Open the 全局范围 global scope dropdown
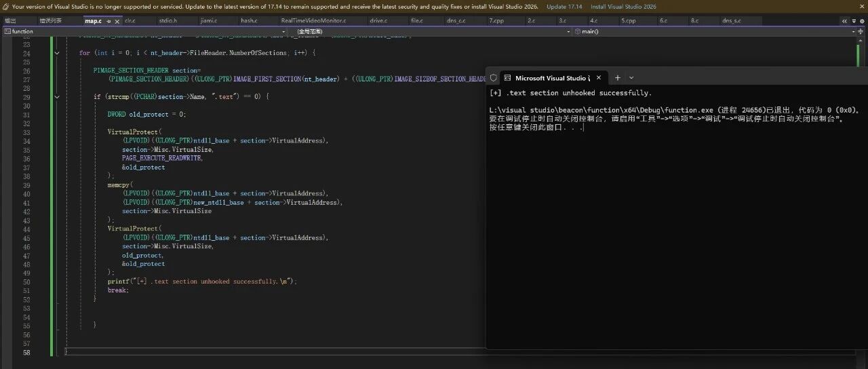 pyautogui.click(x=431, y=31)
